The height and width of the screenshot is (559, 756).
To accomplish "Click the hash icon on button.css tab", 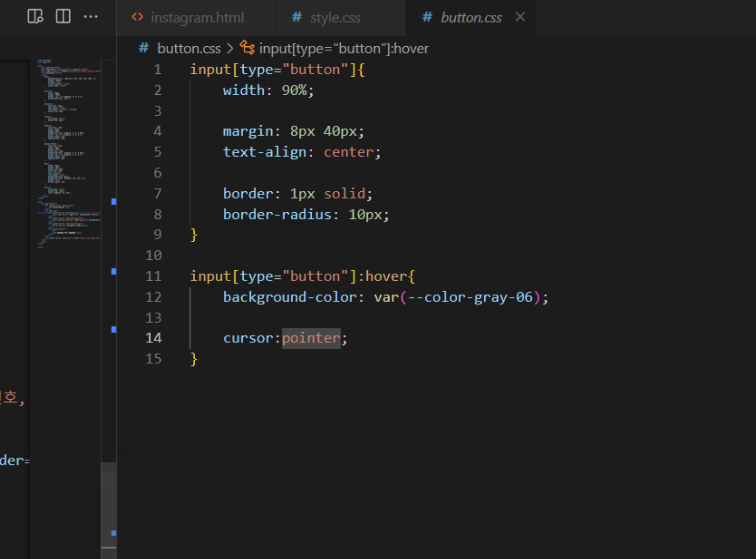I will [427, 17].
